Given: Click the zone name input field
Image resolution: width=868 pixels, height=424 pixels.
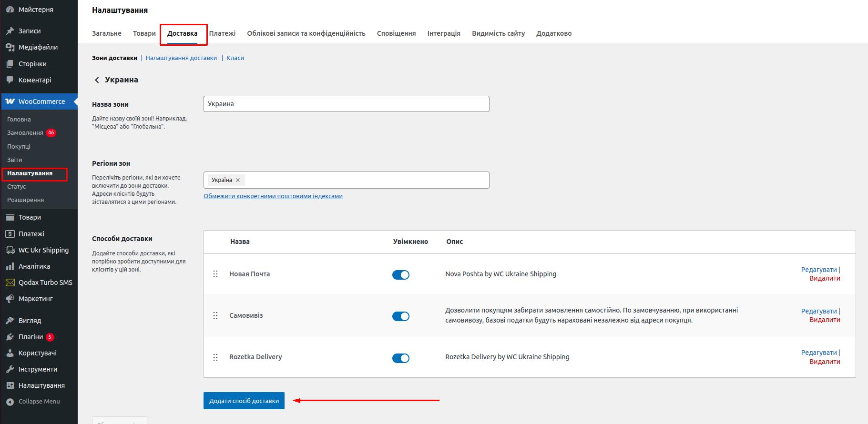Looking at the screenshot, I should click(x=346, y=104).
